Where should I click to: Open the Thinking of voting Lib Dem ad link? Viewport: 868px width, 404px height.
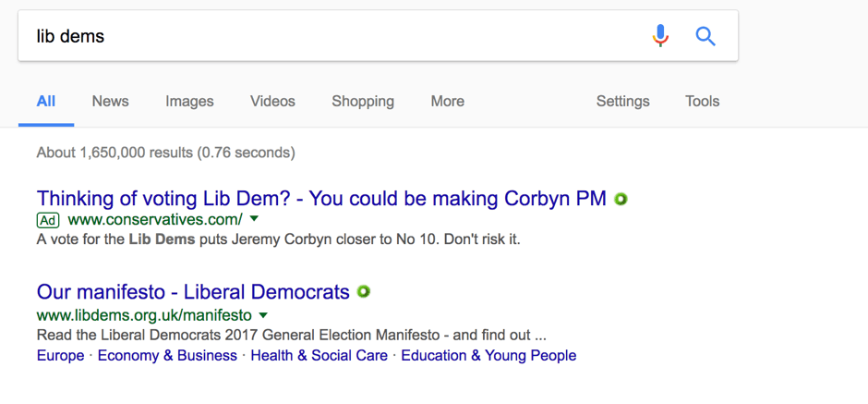click(321, 199)
